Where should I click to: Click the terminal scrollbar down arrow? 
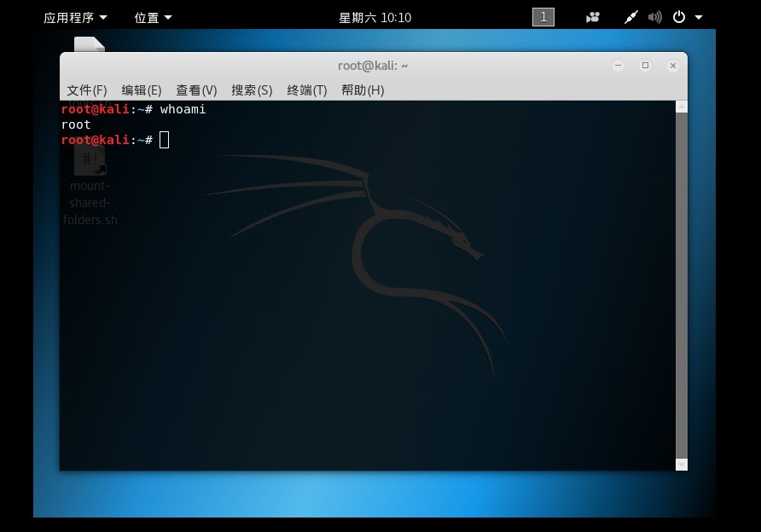point(682,465)
